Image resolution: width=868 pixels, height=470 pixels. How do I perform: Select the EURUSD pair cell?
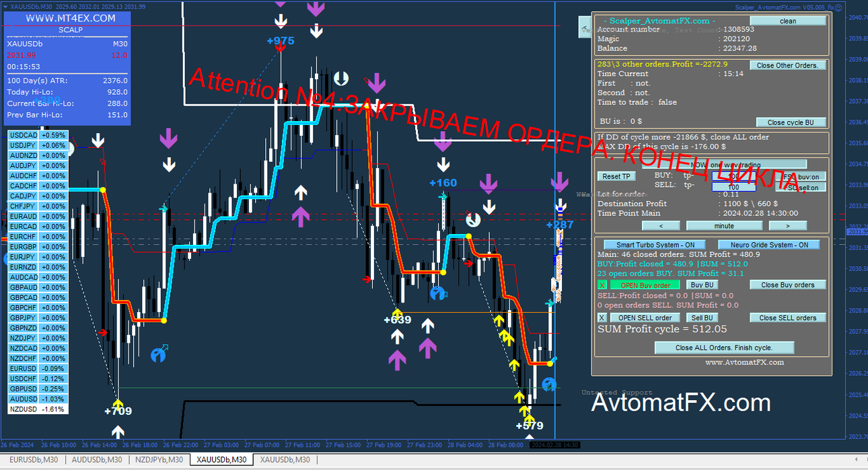pos(23,368)
